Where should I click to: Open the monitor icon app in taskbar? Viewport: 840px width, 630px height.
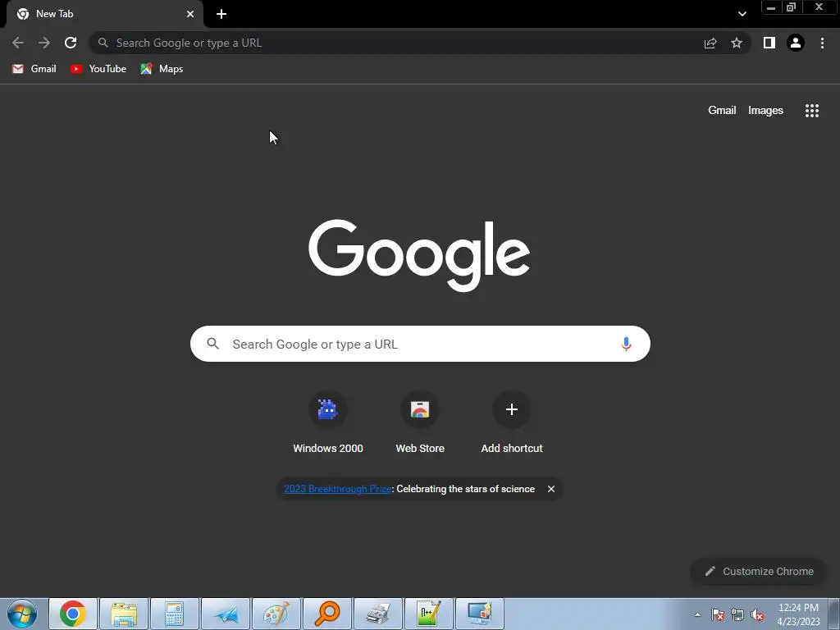pyautogui.click(x=480, y=614)
